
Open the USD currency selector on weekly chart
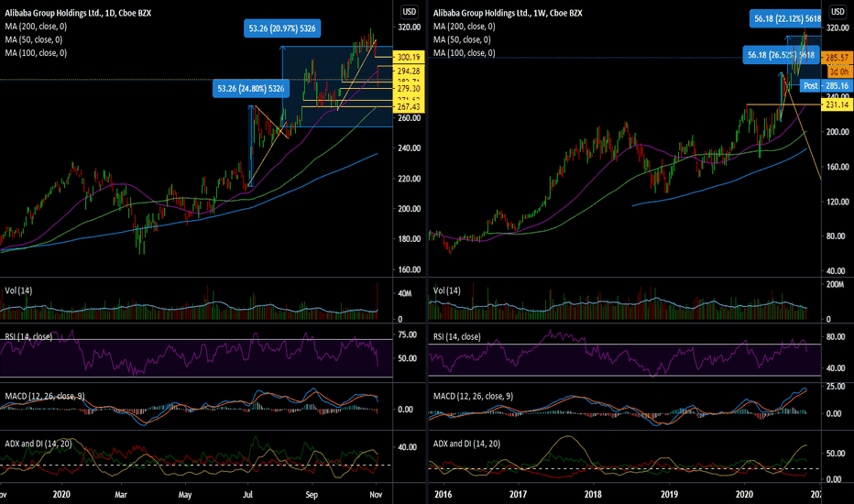(838, 11)
